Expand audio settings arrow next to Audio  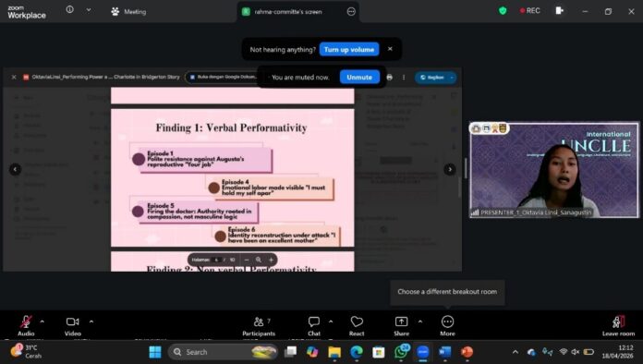point(42,322)
